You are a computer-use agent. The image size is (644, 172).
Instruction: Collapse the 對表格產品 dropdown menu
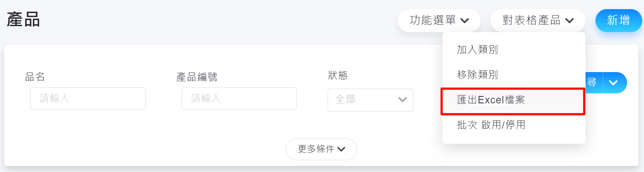[x=538, y=20]
